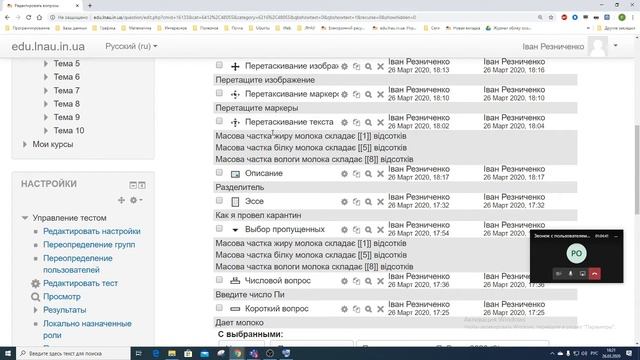Delete the Короткий вопрос question
The width and height of the screenshot is (640, 360).
(x=380, y=309)
